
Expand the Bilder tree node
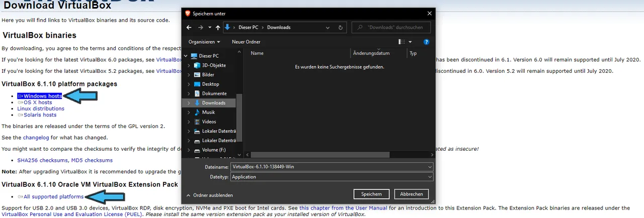pos(189,75)
